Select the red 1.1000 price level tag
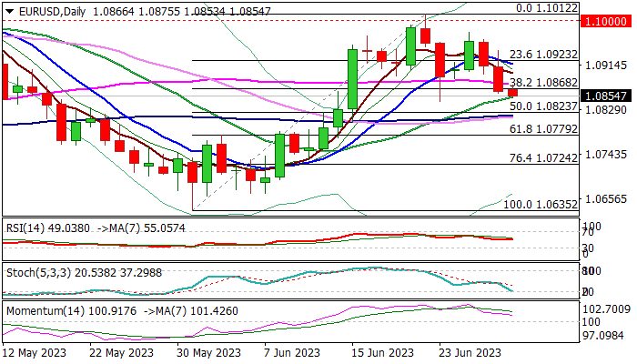This screenshot has height=364, width=637. pos(607,20)
